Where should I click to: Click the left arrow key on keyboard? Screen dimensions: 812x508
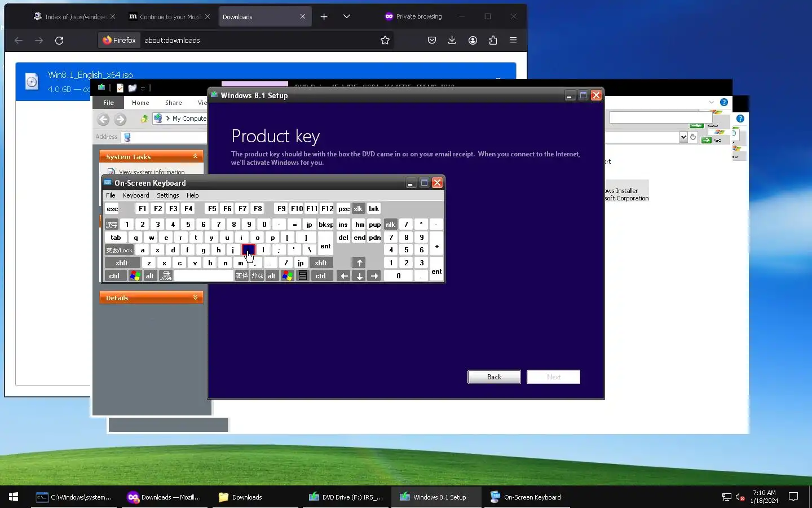click(x=344, y=276)
